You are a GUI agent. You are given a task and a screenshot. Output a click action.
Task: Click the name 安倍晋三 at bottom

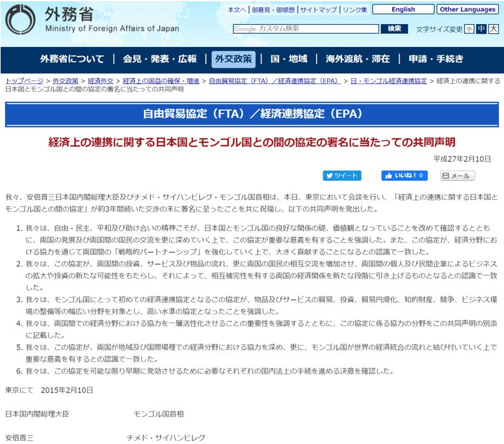pyautogui.click(x=20, y=437)
